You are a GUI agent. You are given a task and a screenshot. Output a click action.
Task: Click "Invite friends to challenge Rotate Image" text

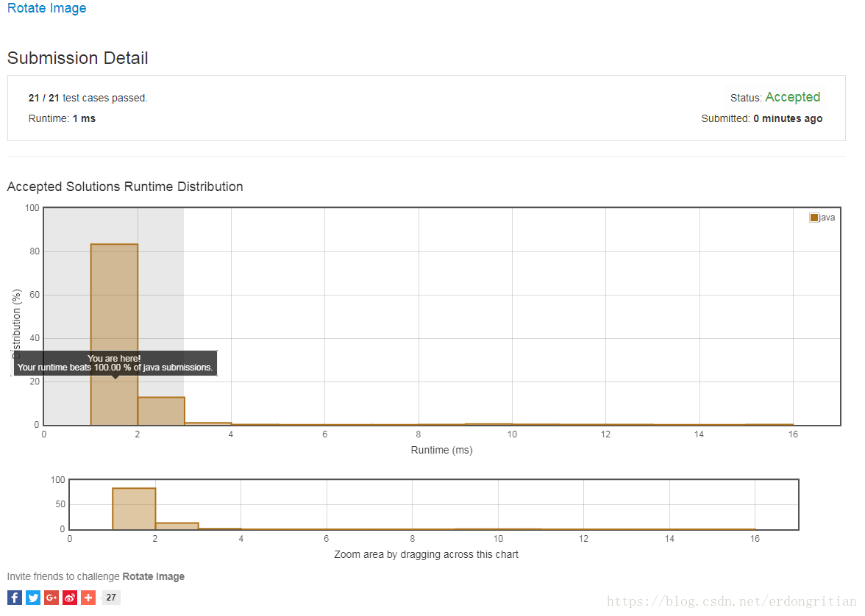[96, 576]
